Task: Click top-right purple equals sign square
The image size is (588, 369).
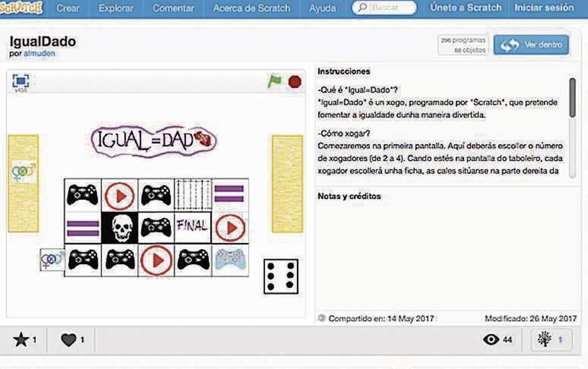Action: click(230, 195)
